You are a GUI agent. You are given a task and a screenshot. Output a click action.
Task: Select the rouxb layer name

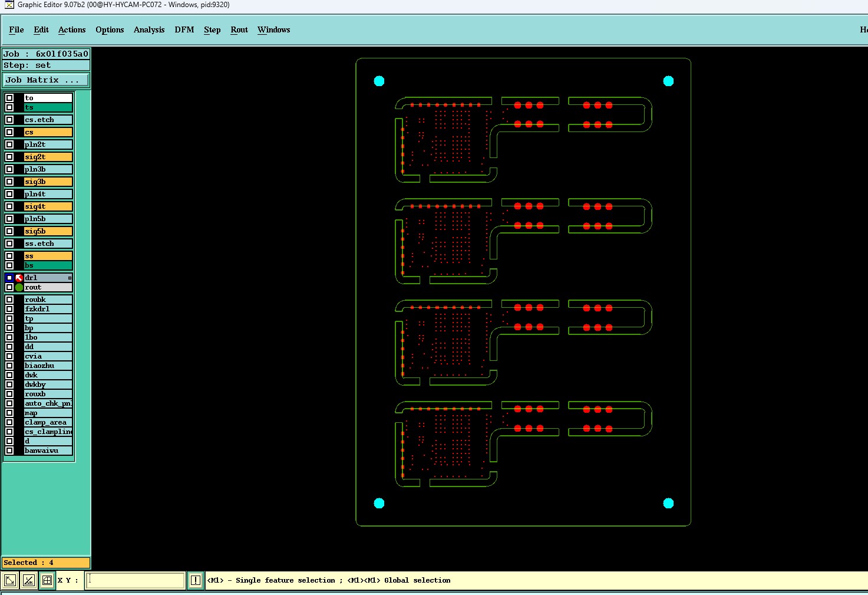(x=48, y=394)
